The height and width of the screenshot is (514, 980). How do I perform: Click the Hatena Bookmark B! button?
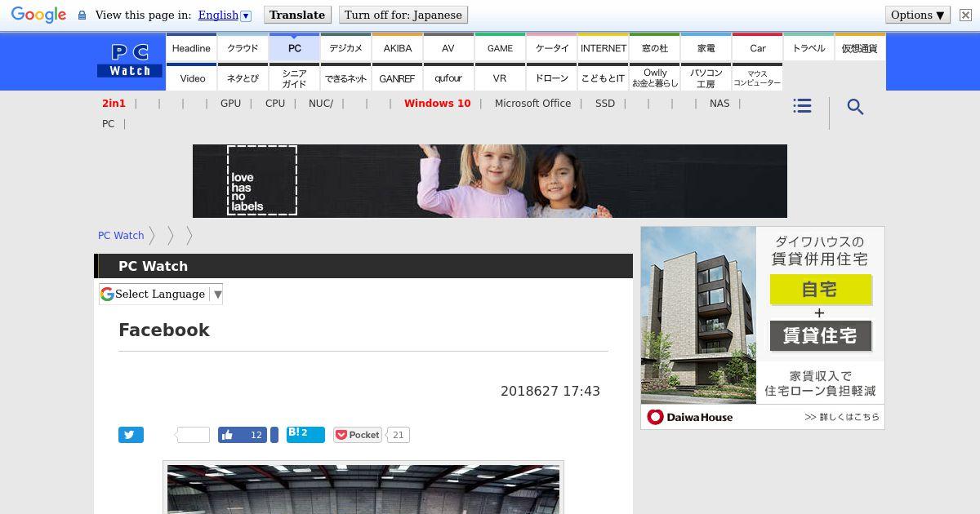point(305,435)
